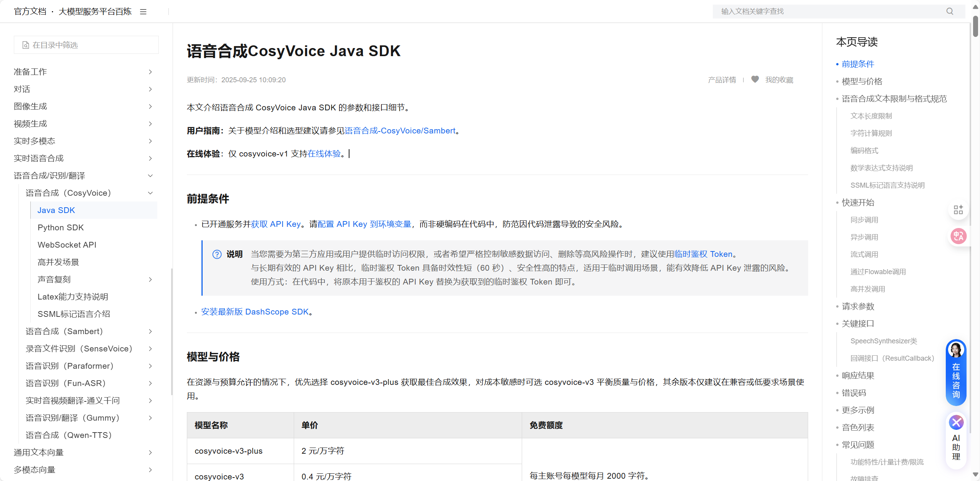Open the QR code grid icon
This screenshot has height=481, width=980.
958,210
